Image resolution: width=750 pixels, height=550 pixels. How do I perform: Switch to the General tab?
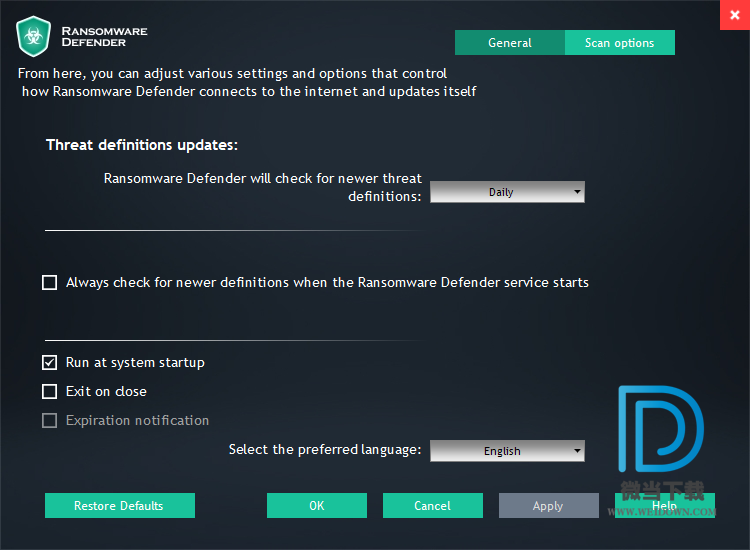click(510, 43)
